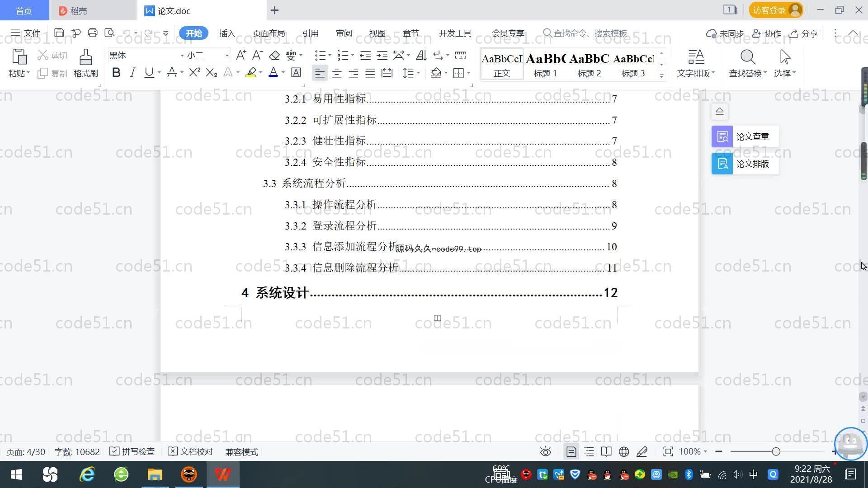
Task: Toggle Italic formatting
Action: 132,73
